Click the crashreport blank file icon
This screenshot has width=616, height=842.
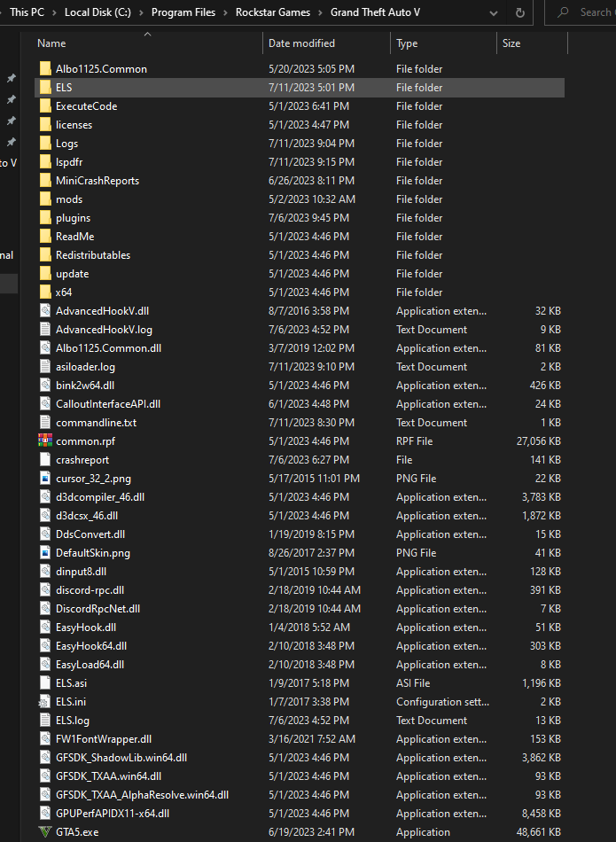pyautogui.click(x=46, y=460)
